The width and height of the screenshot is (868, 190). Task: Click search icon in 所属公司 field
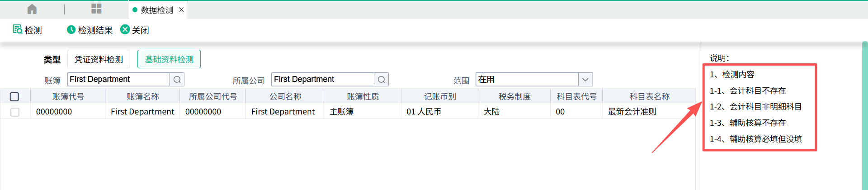[382, 80]
